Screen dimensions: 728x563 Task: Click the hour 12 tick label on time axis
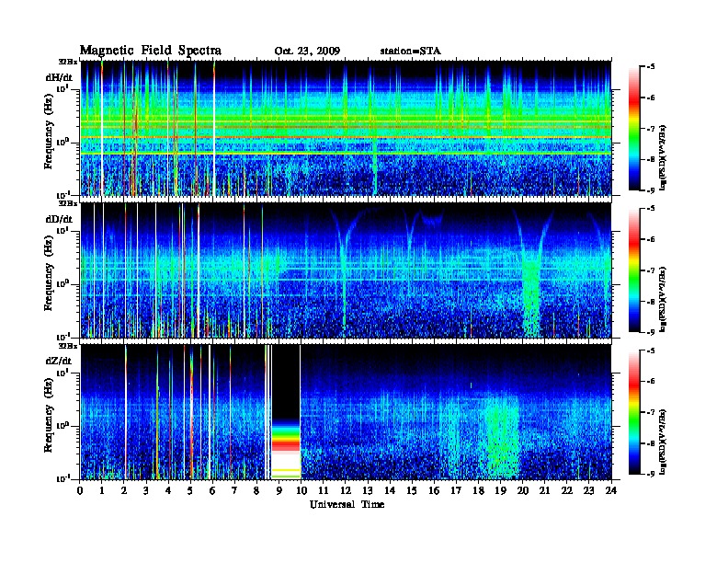(x=346, y=490)
